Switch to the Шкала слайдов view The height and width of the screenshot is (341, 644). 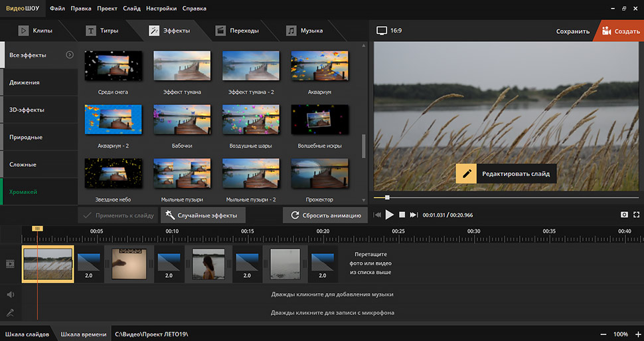27,334
